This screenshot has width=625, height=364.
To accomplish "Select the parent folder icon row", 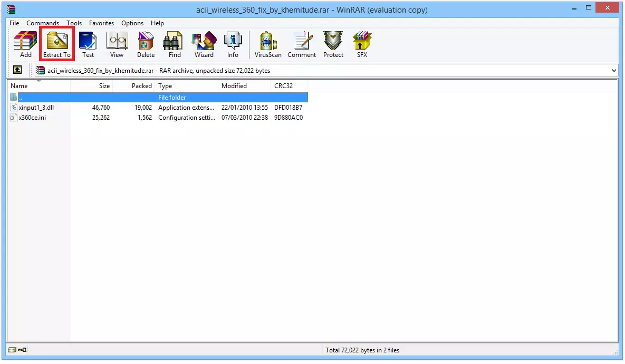I will (14, 97).
